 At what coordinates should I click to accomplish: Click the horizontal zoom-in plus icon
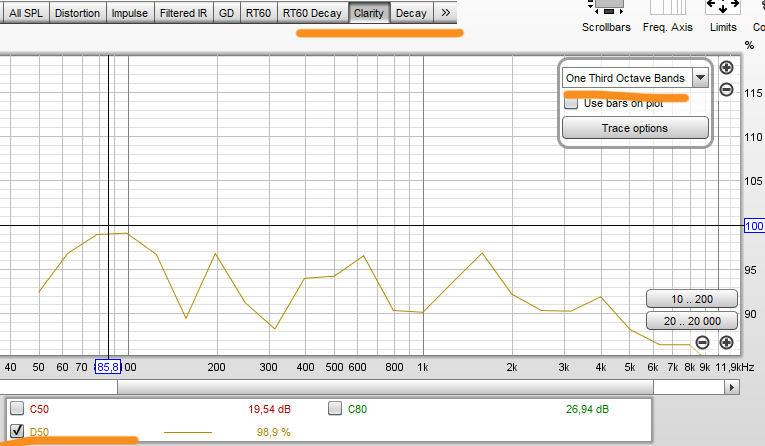pyautogui.click(x=726, y=343)
